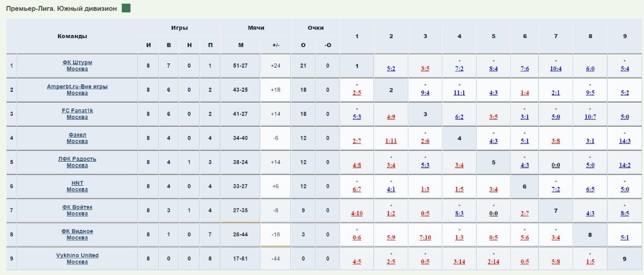Image resolution: width=644 pixels, height=275 pixels.
Task: Open the 11:1 match result in Amperbt row
Action: click(459, 92)
